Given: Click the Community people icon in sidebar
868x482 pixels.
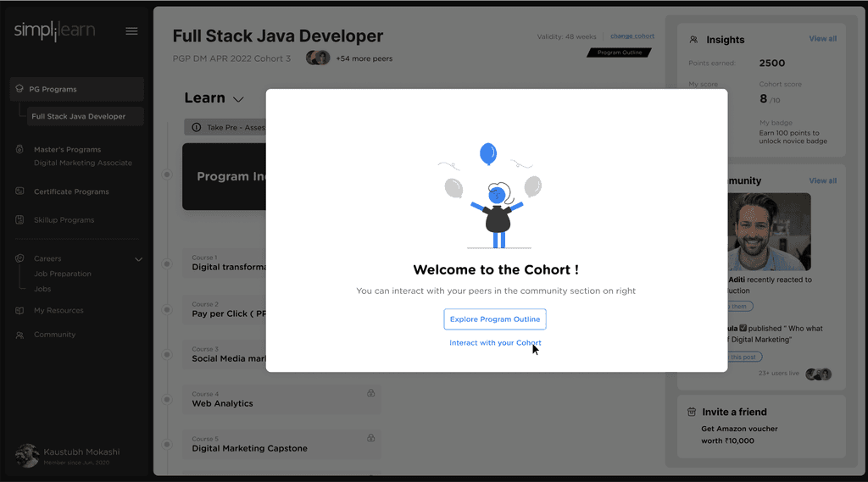Looking at the screenshot, I should pos(19,335).
